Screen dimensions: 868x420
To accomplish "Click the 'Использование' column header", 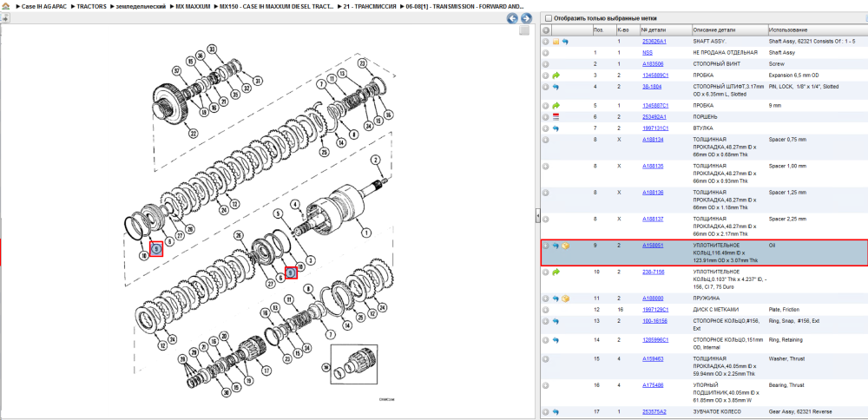I will [817, 30].
